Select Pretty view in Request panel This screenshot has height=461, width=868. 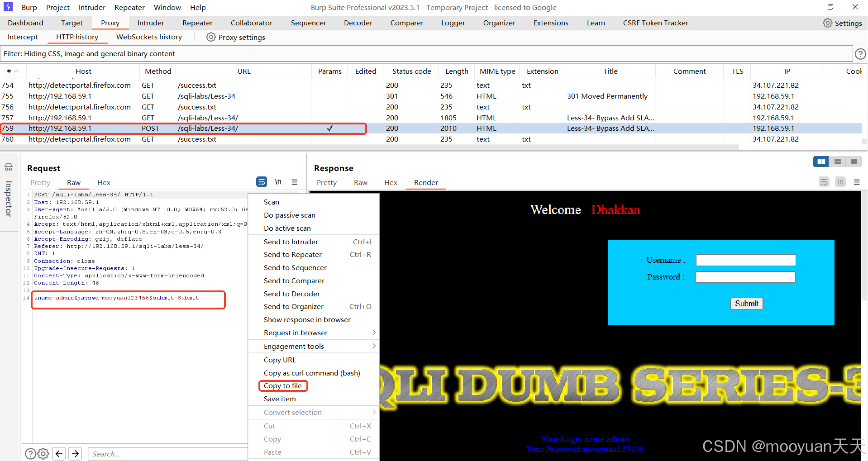40,182
